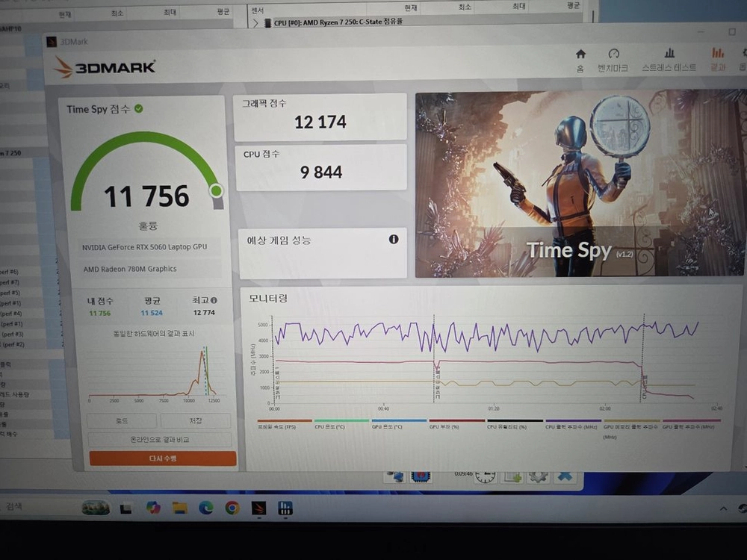Click the 02:00 mark on monitoring chart axis

(604, 408)
